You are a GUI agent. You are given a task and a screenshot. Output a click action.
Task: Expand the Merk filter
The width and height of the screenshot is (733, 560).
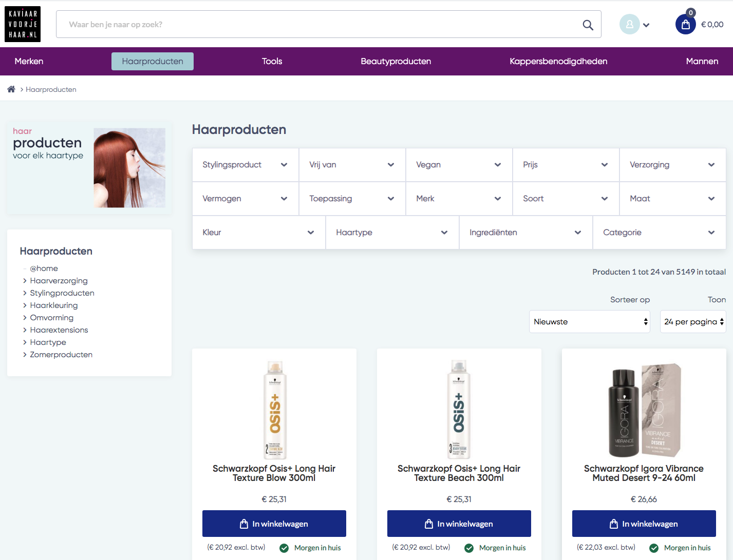coord(459,199)
